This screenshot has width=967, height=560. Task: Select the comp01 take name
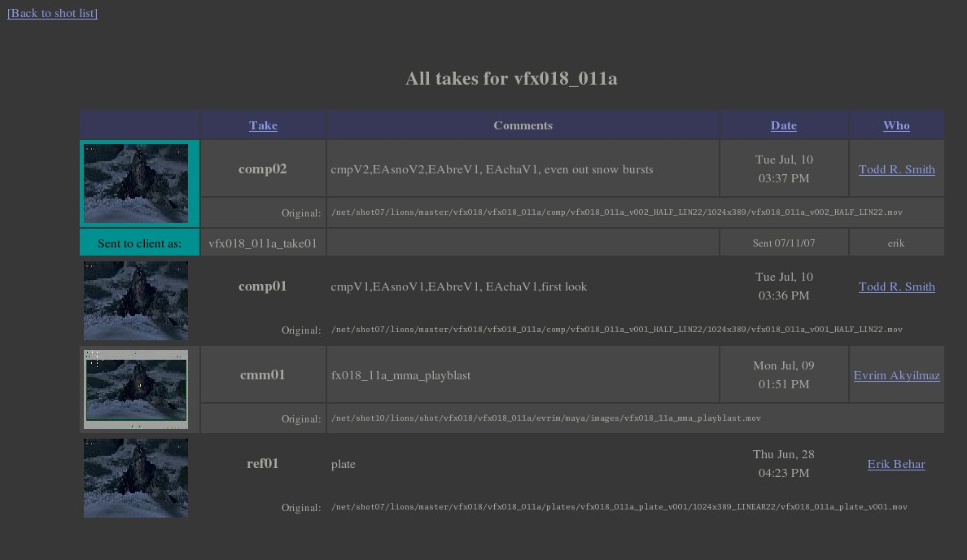coord(262,287)
